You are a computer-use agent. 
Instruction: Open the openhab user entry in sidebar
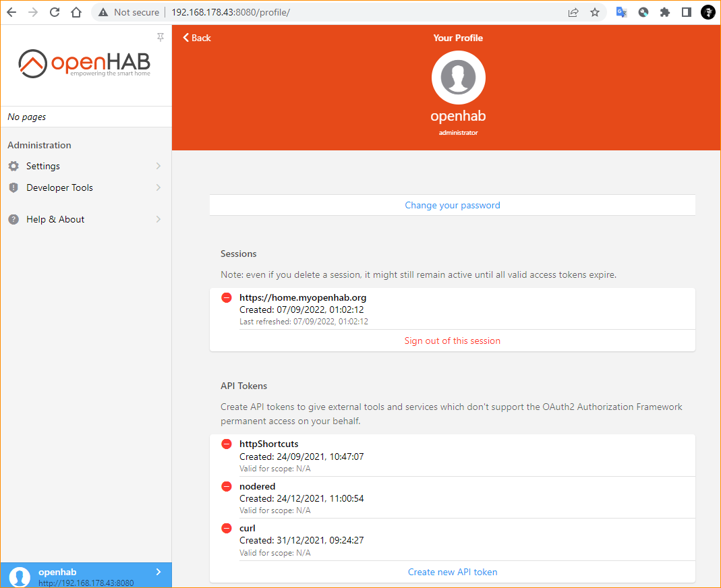(x=86, y=575)
